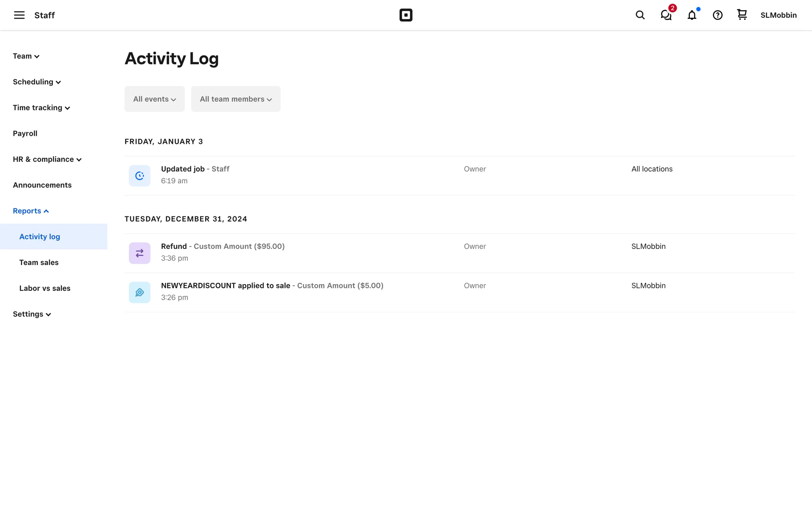Open Labor vs sales report
This screenshot has height=508, width=812.
(x=45, y=288)
